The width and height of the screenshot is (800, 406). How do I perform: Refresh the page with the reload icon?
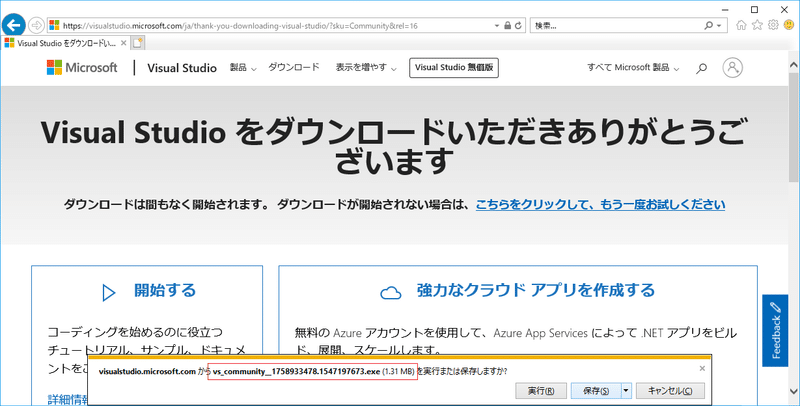point(518,26)
